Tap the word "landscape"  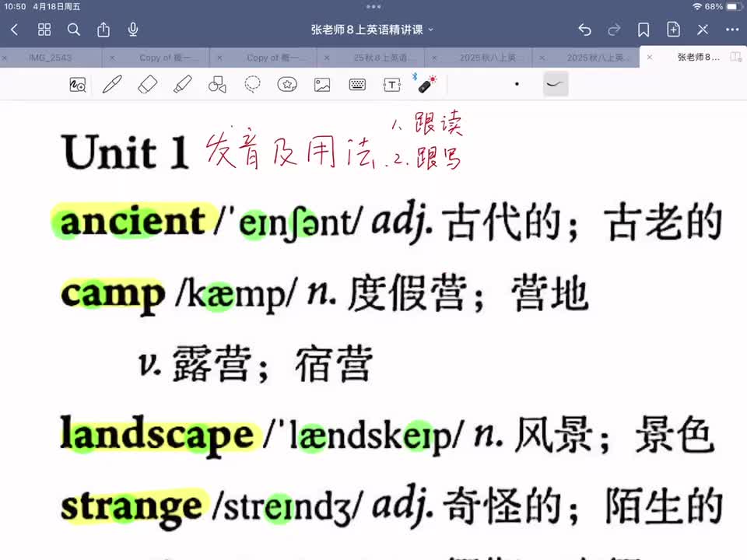pos(157,435)
